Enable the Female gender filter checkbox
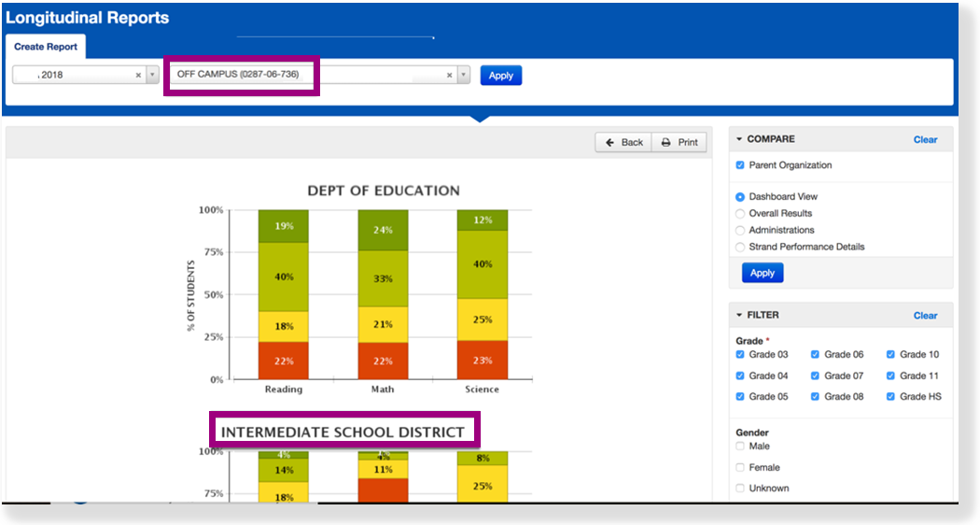 click(740, 467)
